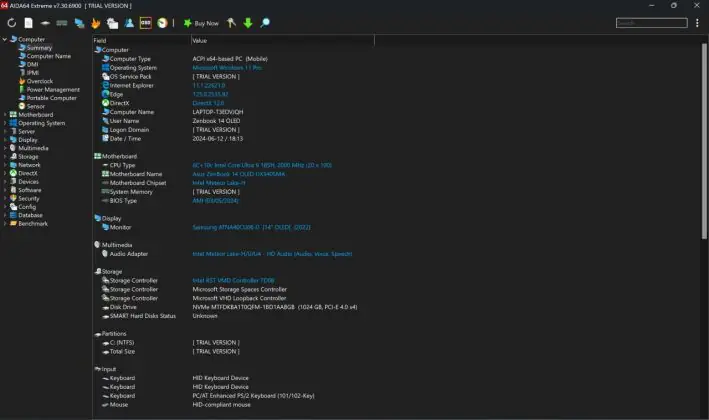Expand the Operating System tree node
This screenshot has width=709, height=420.
(x=5, y=123)
